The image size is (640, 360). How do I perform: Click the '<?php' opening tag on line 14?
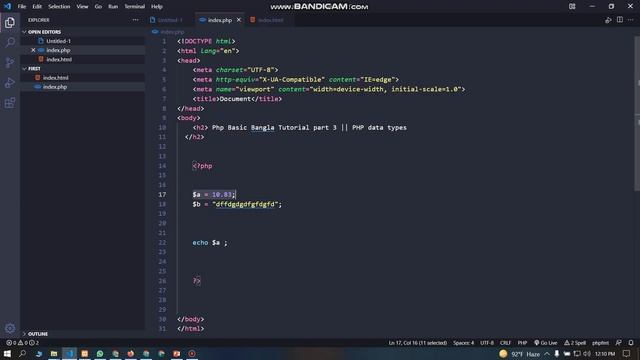(202, 166)
